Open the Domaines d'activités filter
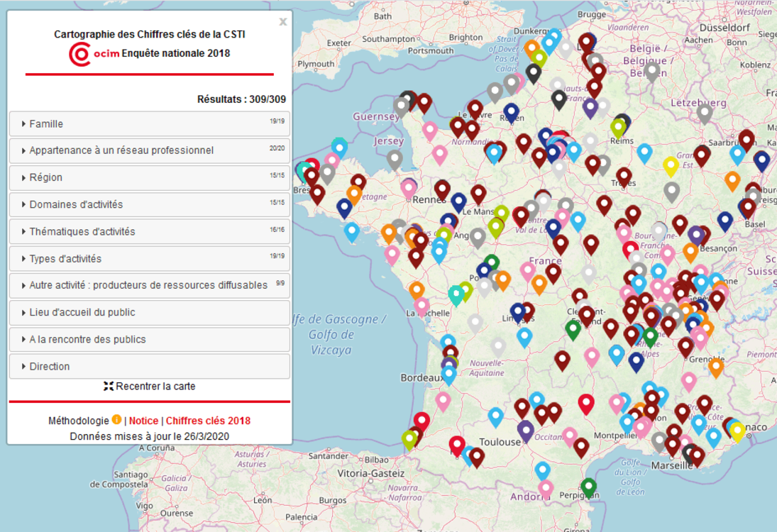Image resolution: width=777 pixels, height=532 pixels. [150, 204]
